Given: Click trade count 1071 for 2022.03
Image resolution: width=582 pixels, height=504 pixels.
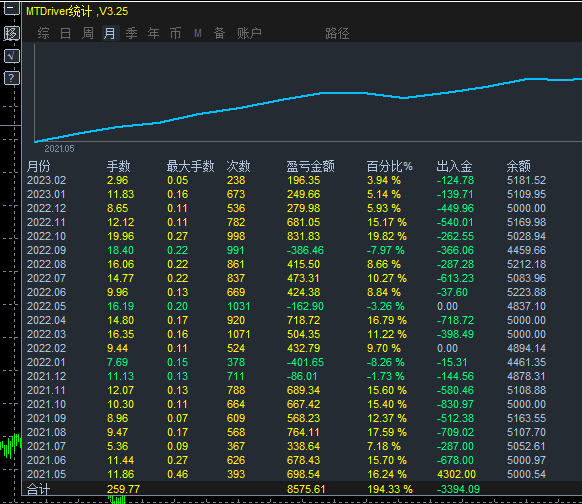Looking at the screenshot, I should click(x=239, y=334).
